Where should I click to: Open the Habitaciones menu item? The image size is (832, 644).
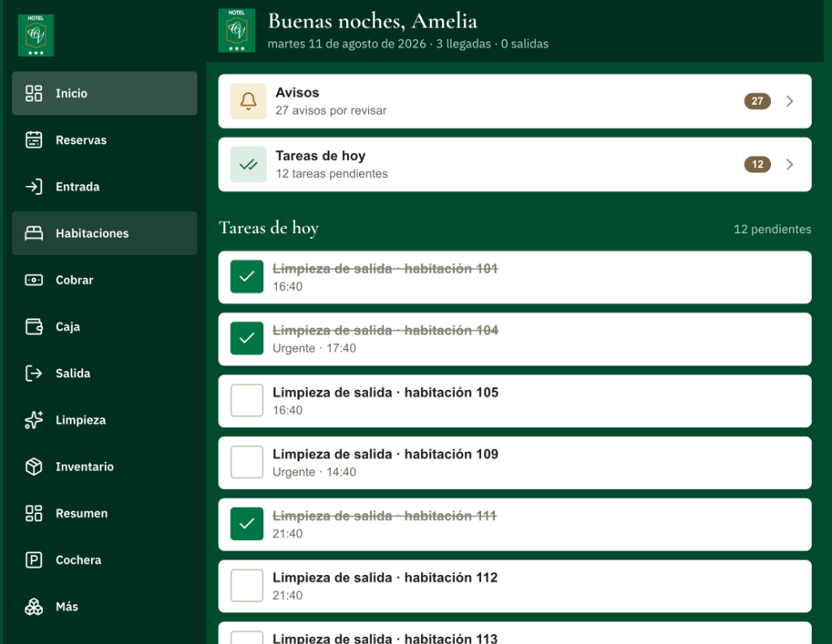(105, 233)
